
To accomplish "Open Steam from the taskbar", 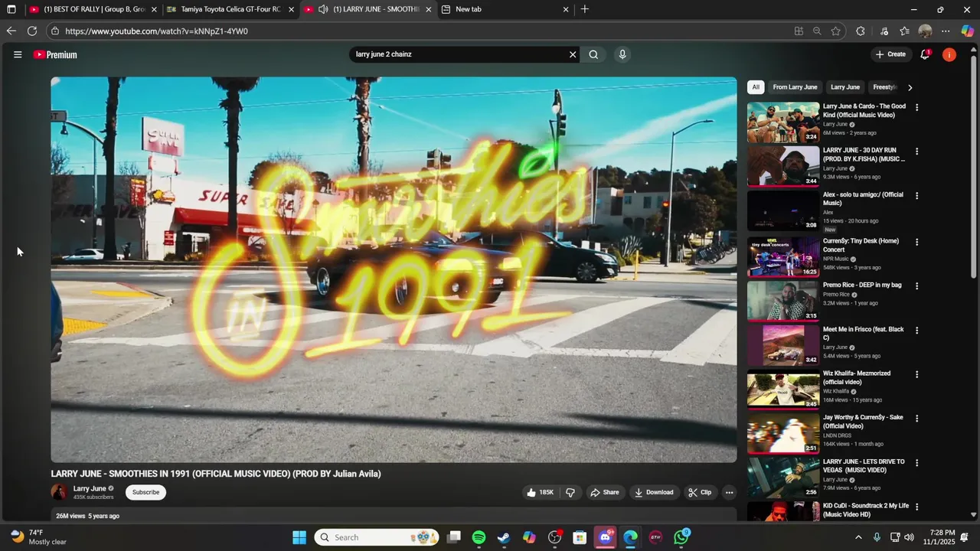I will (504, 537).
